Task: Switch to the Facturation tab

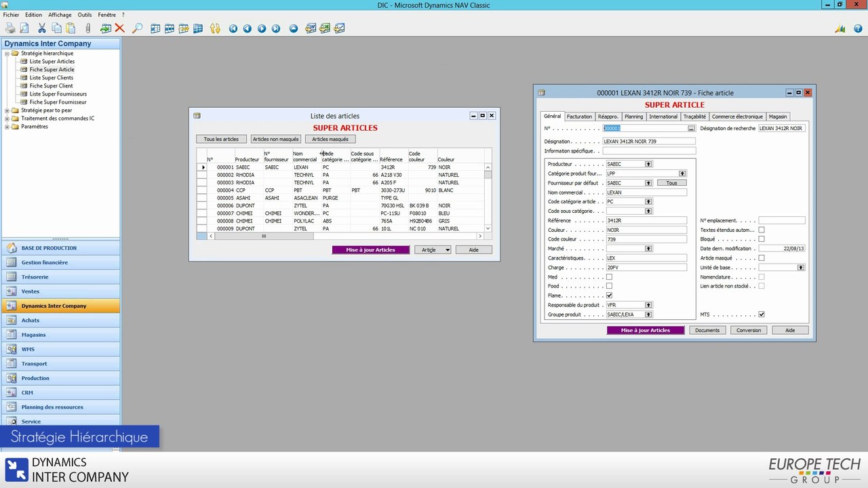Action: (x=579, y=117)
